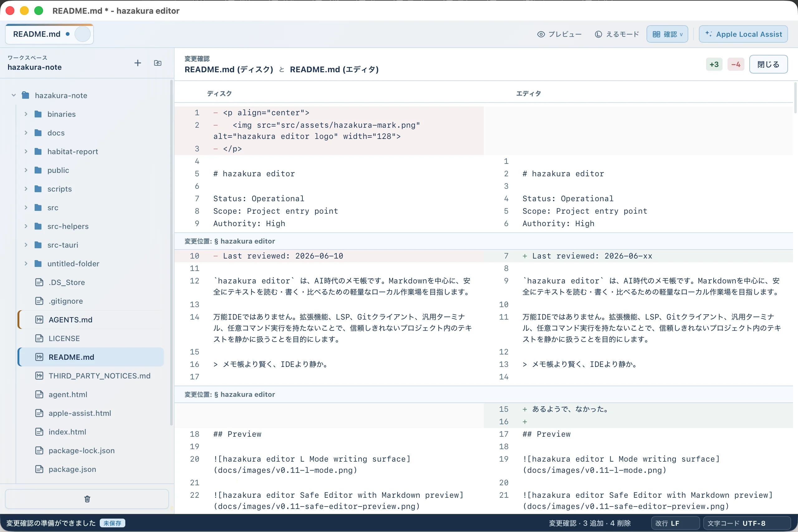Image resolution: width=798 pixels, height=532 pixels.
Task: Expand the src folder chevron
Action: point(26,207)
